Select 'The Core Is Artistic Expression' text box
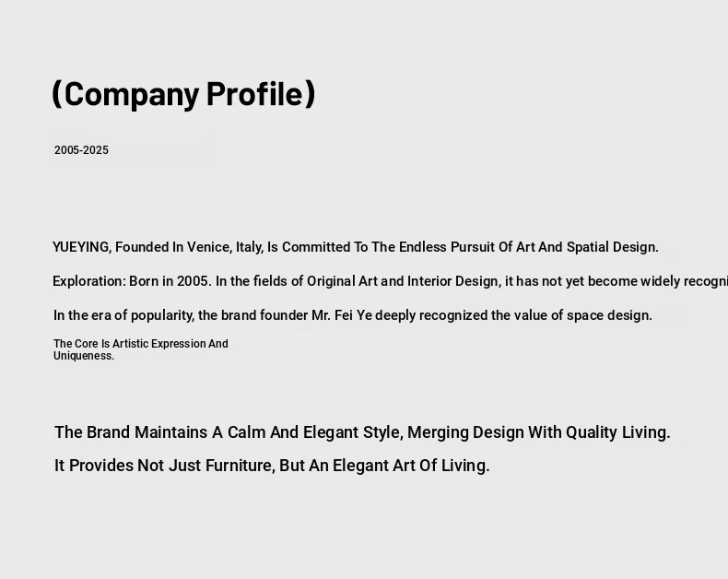 pos(140,349)
